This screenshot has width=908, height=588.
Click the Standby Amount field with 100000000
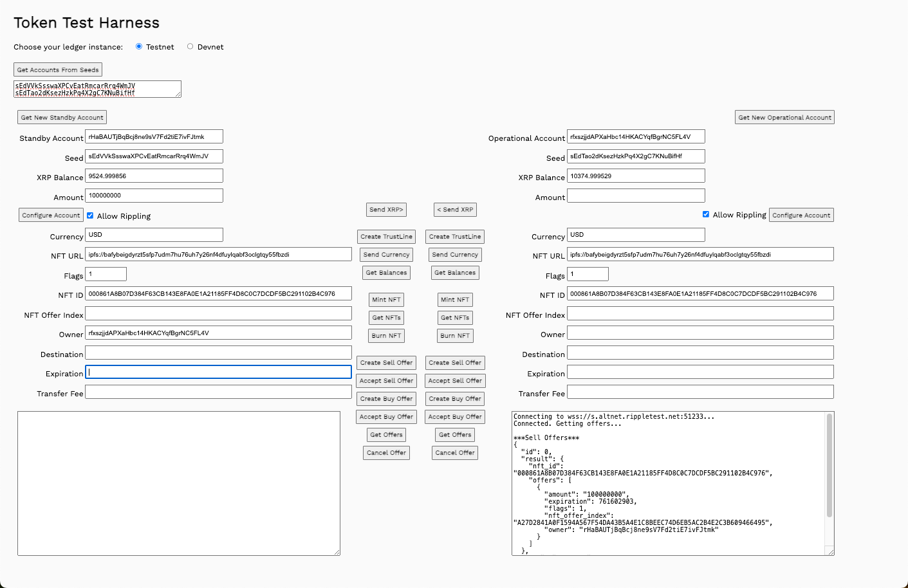coord(154,196)
